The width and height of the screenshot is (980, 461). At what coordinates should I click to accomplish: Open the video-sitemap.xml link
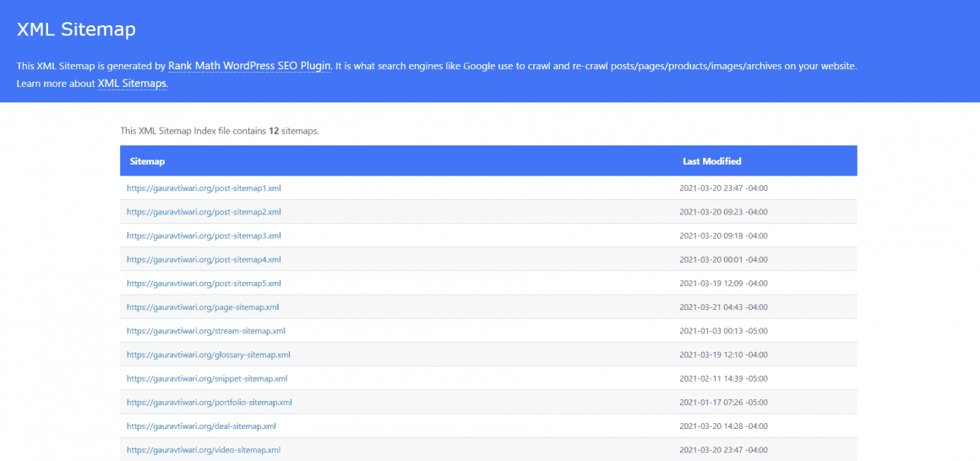point(203,450)
